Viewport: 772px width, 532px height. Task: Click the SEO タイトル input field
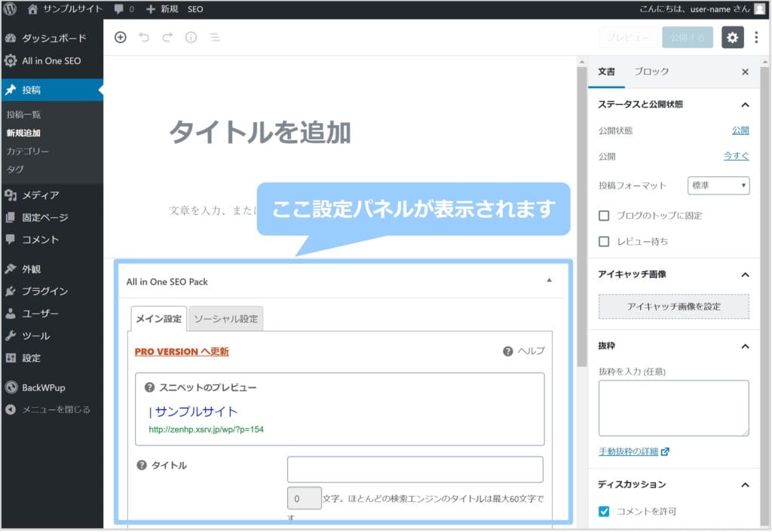(x=415, y=469)
